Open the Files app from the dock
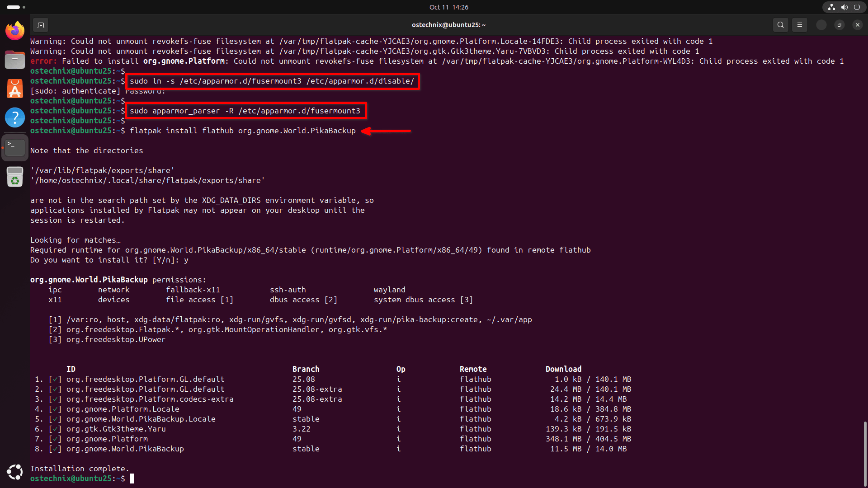The width and height of the screenshot is (868, 488). click(15, 59)
